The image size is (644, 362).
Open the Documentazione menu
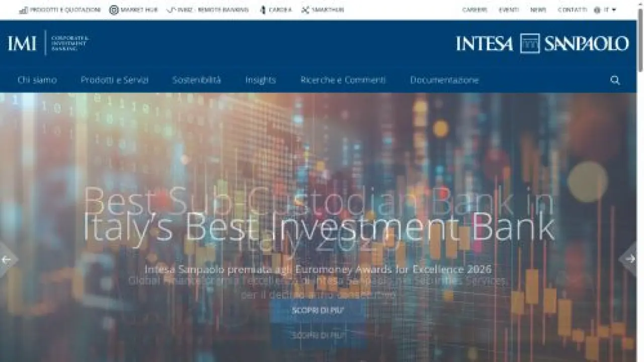click(445, 80)
